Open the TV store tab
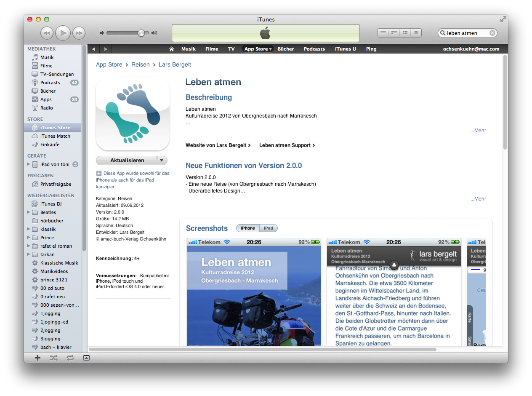This screenshot has height=396, width=532. pyautogui.click(x=231, y=49)
